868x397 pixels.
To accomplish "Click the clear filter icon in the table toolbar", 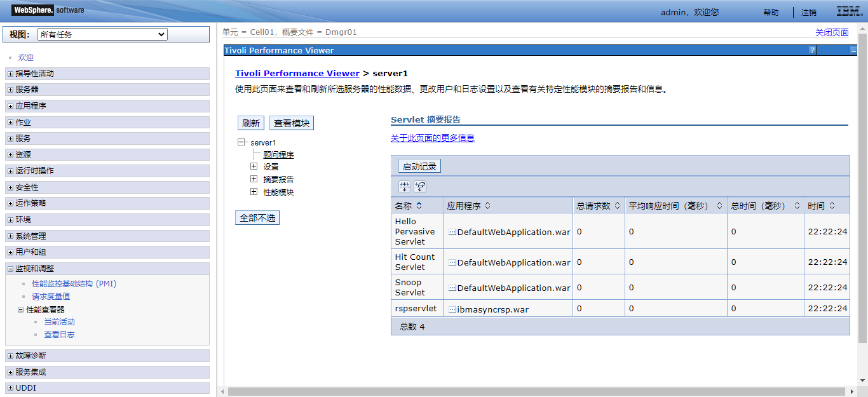I will 420,187.
